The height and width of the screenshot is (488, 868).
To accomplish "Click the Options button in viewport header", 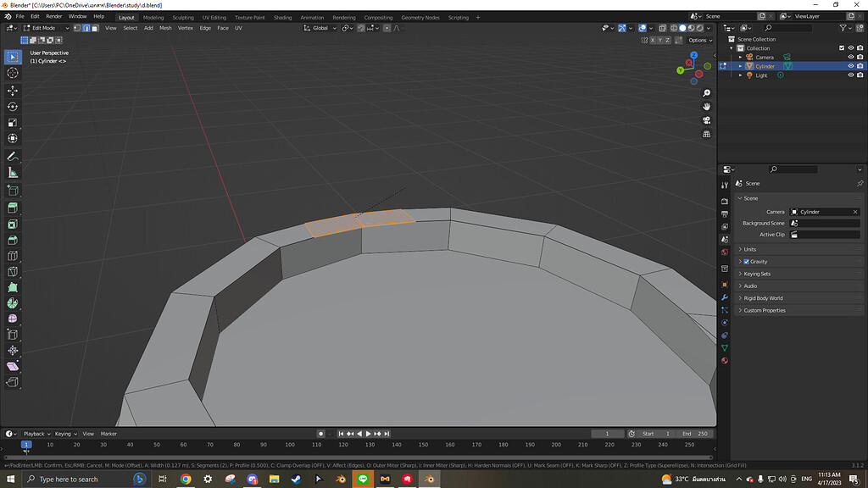I will click(698, 40).
